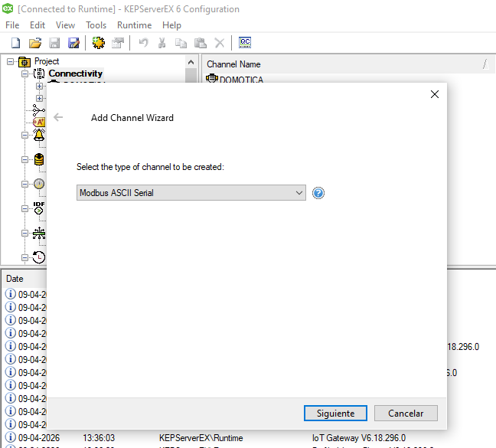Open the View menu

click(x=65, y=25)
